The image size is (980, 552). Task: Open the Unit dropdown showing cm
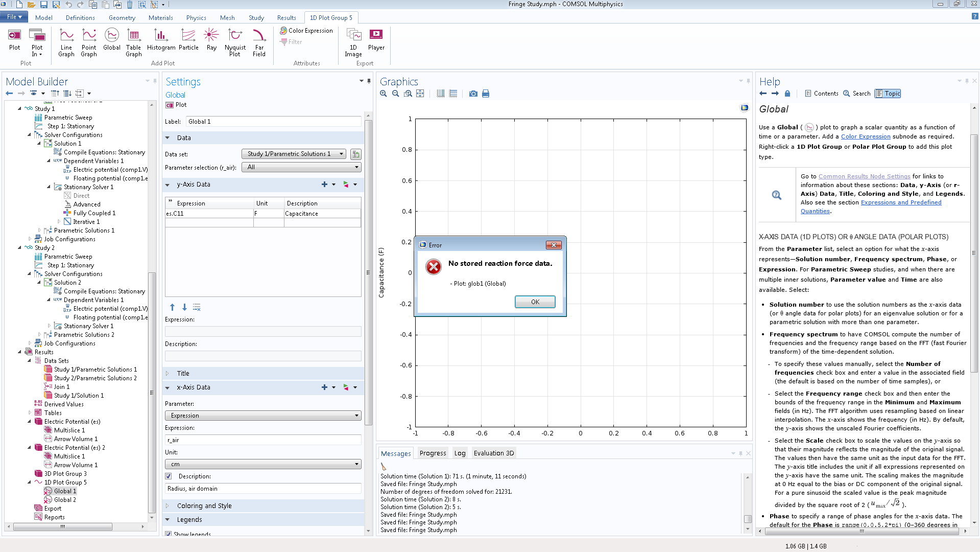[x=263, y=464]
